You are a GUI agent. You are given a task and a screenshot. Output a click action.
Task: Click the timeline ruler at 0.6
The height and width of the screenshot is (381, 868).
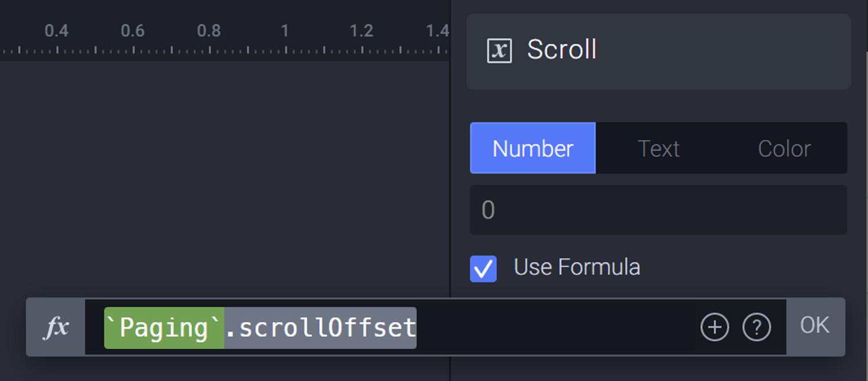(x=133, y=31)
